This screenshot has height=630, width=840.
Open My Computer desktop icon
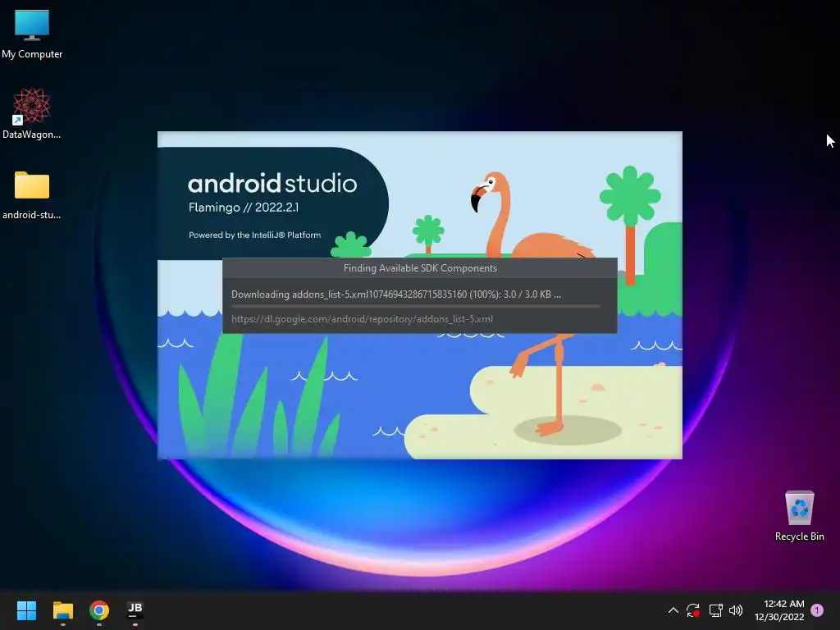tap(32, 34)
